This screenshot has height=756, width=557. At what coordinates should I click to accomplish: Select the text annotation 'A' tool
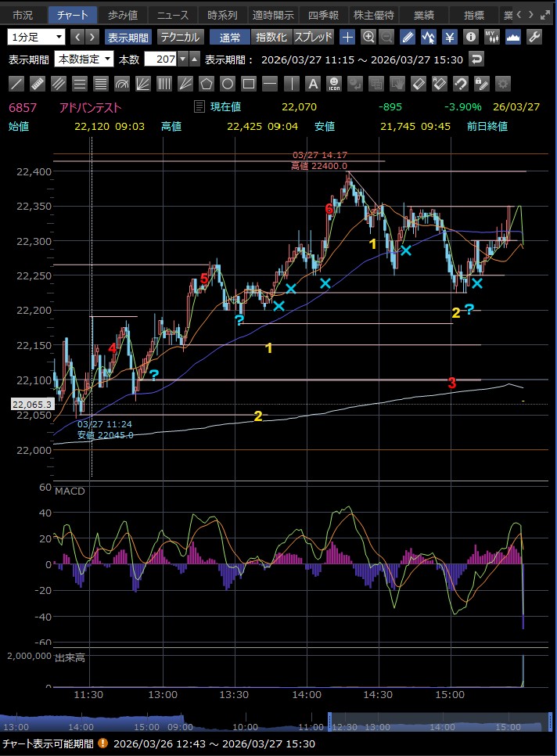tap(312, 84)
